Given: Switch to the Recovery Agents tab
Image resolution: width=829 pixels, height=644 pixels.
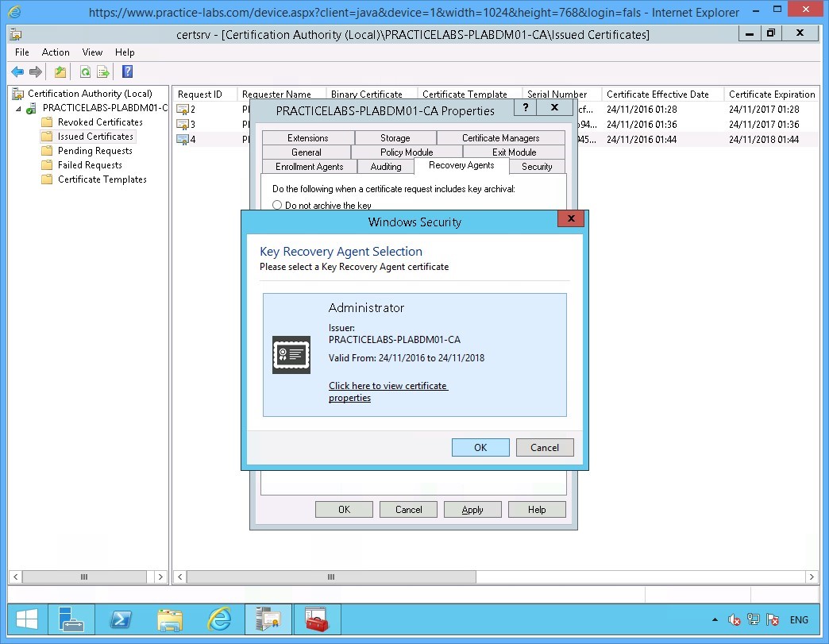Looking at the screenshot, I should click(461, 166).
